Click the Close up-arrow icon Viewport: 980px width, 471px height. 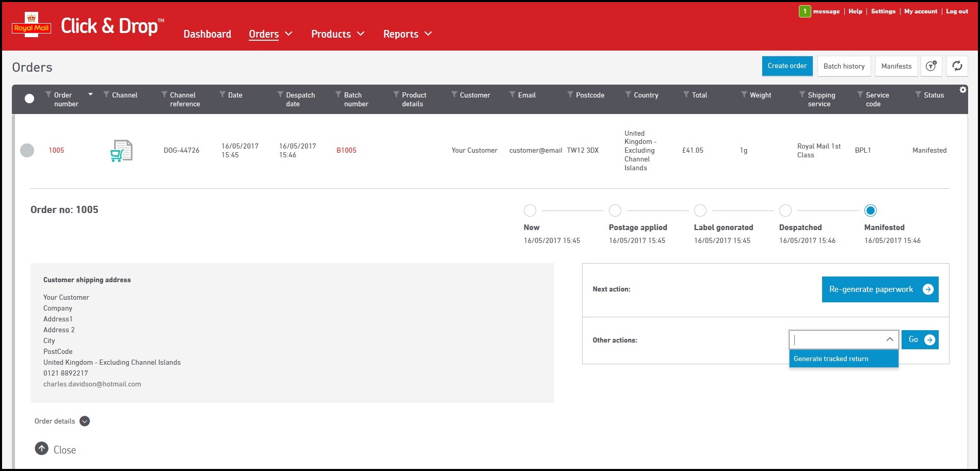tap(42, 449)
